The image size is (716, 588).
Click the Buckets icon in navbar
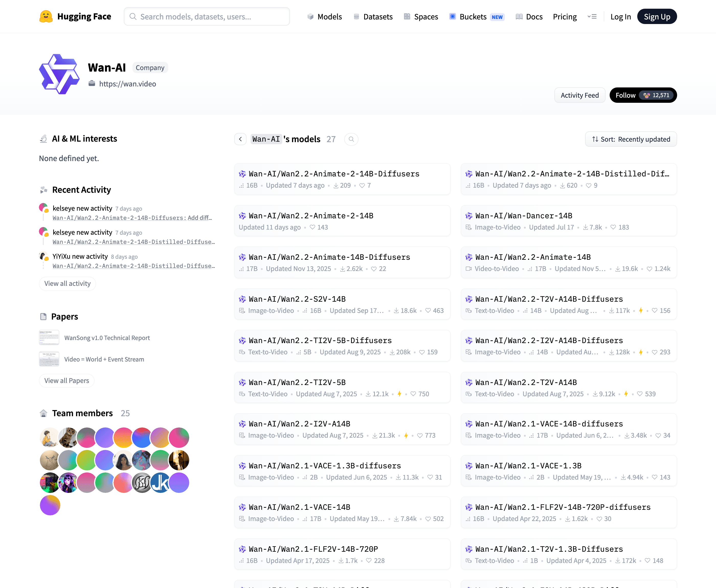453,17
